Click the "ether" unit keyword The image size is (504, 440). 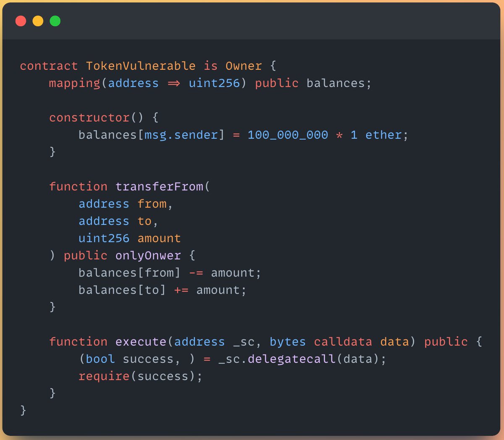(383, 135)
